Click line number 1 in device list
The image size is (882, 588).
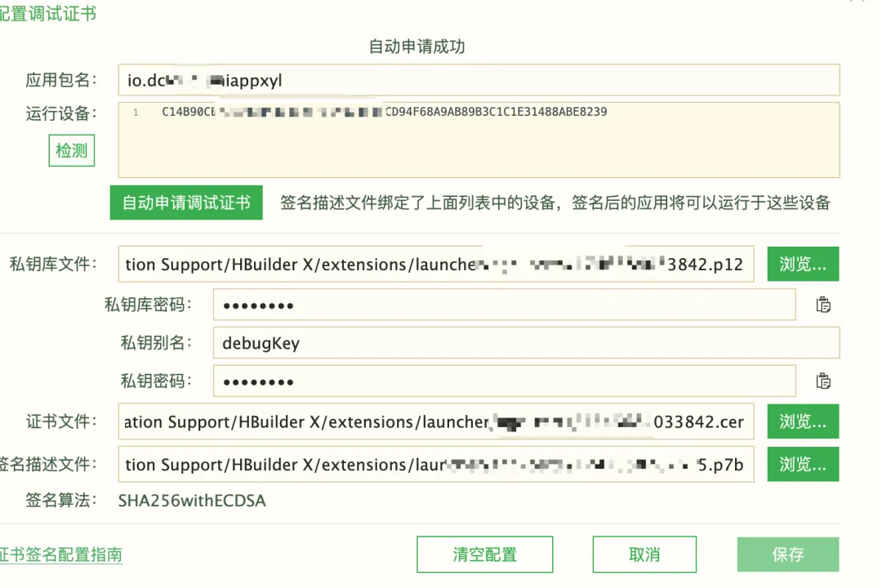136,112
